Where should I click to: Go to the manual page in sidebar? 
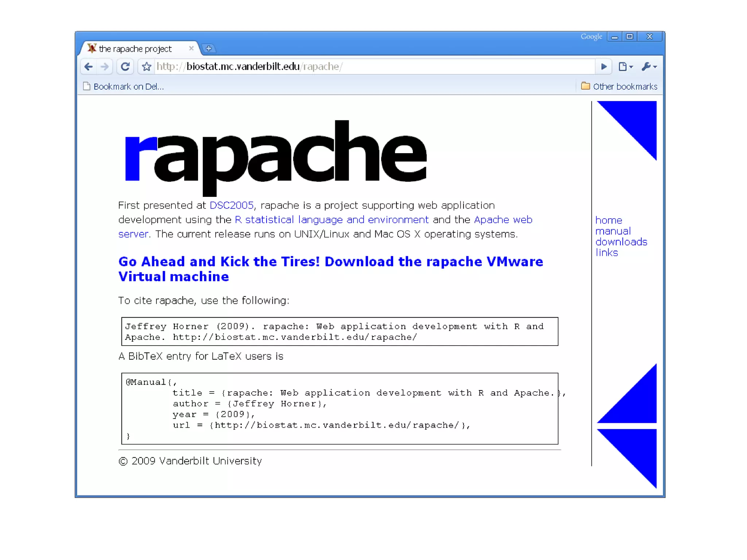coord(613,231)
